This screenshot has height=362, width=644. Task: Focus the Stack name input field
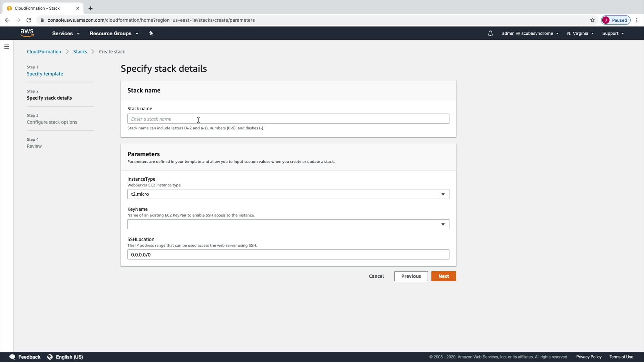tap(288, 119)
